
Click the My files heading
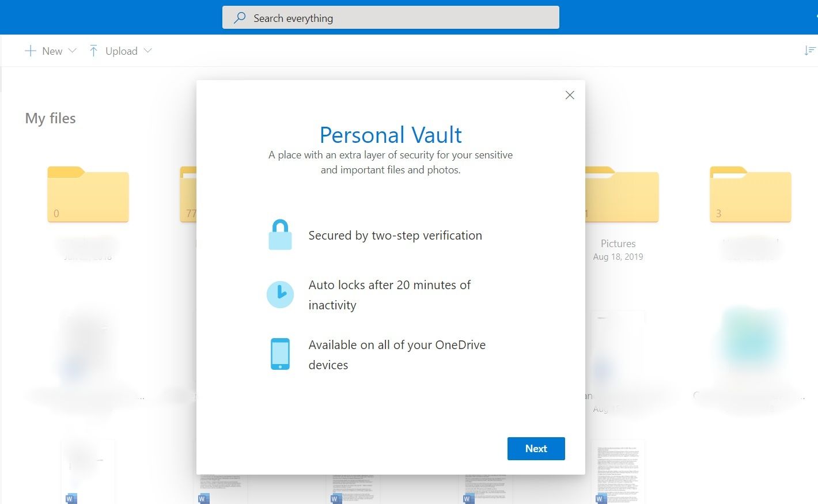(51, 118)
